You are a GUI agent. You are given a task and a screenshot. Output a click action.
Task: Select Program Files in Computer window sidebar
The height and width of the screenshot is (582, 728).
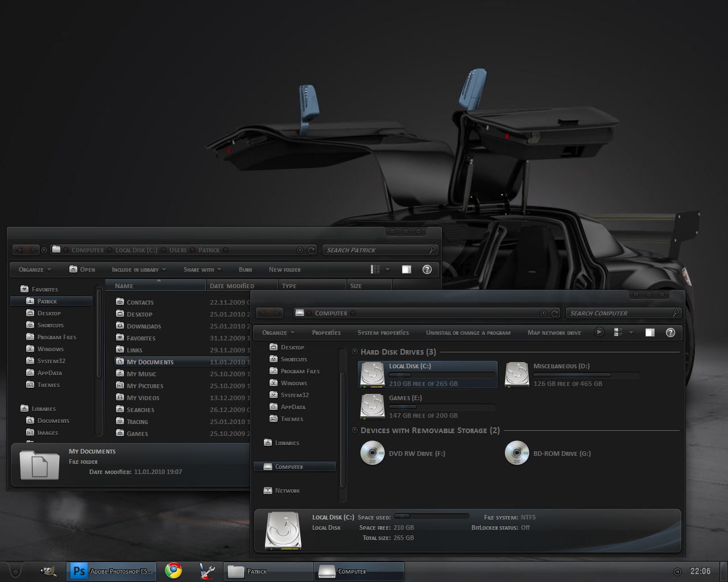coord(300,371)
